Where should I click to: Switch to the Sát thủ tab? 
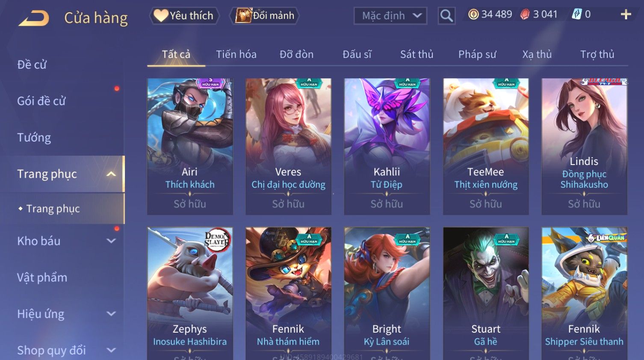click(x=417, y=54)
